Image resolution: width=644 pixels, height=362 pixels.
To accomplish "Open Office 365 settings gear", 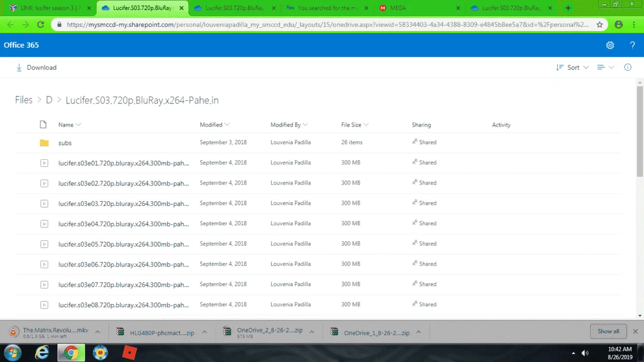I will click(x=610, y=45).
